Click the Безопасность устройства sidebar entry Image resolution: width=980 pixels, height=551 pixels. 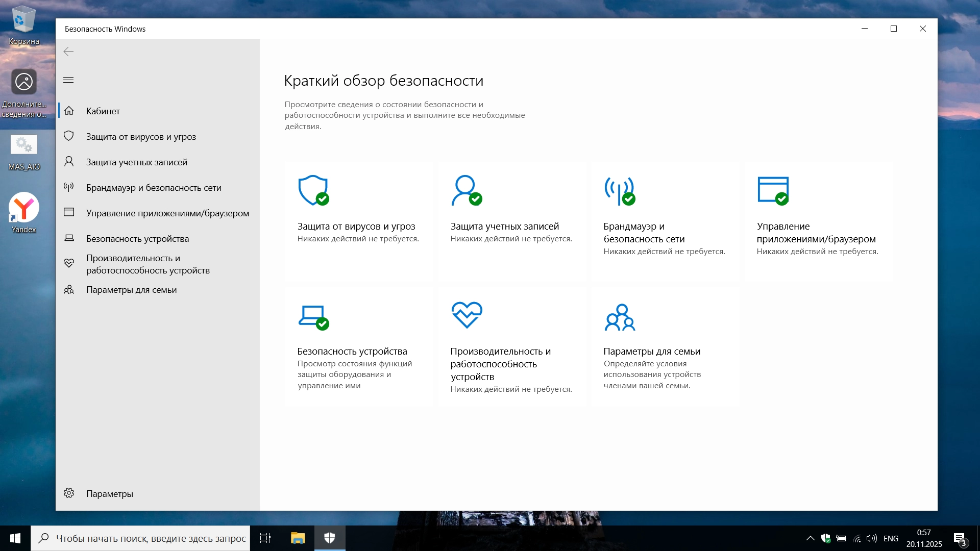(x=137, y=238)
